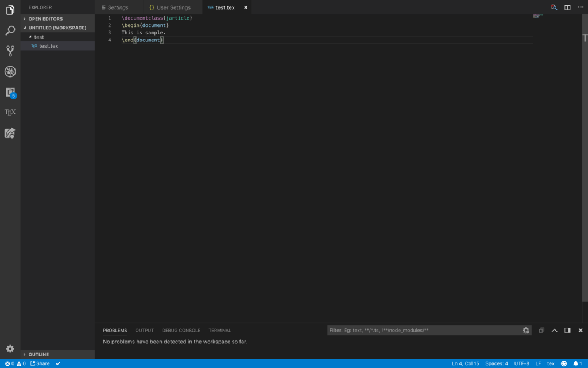Open the notifications bell icon

(578, 363)
